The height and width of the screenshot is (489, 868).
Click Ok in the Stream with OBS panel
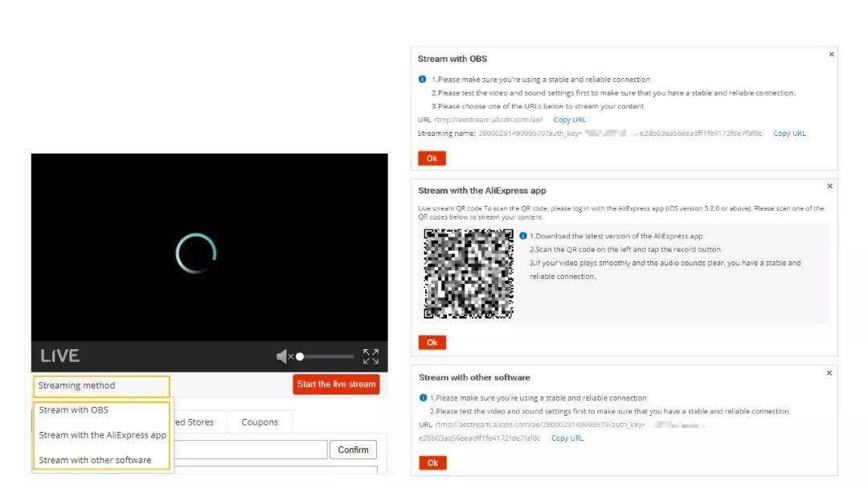[432, 158]
